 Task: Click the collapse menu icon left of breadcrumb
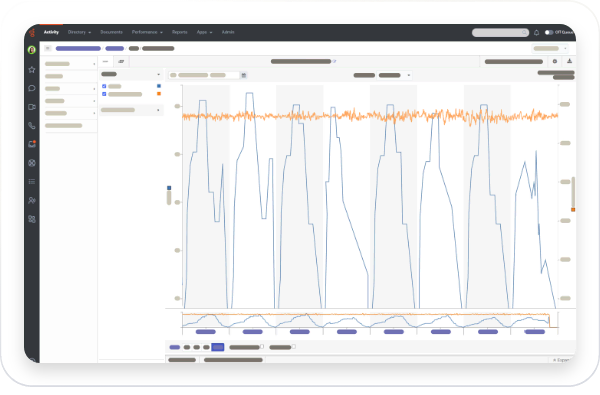(x=48, y=48)
